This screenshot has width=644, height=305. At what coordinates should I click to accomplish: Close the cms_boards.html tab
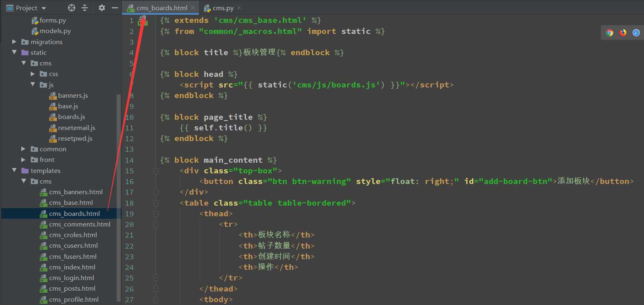point(193,8)
